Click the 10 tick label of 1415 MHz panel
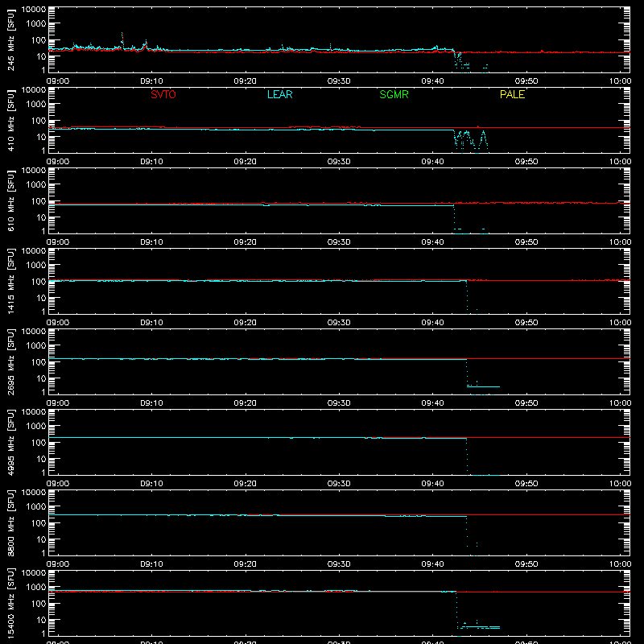The width and height of the screenshot is (644, 644). click(42, 298)
